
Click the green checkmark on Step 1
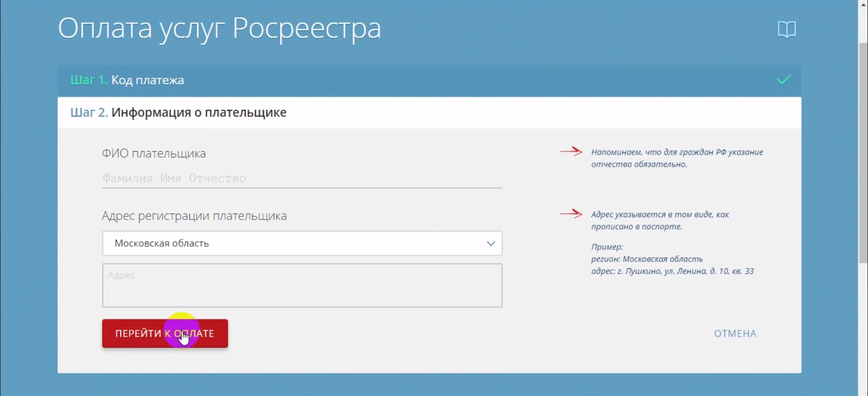coord(783,80)
